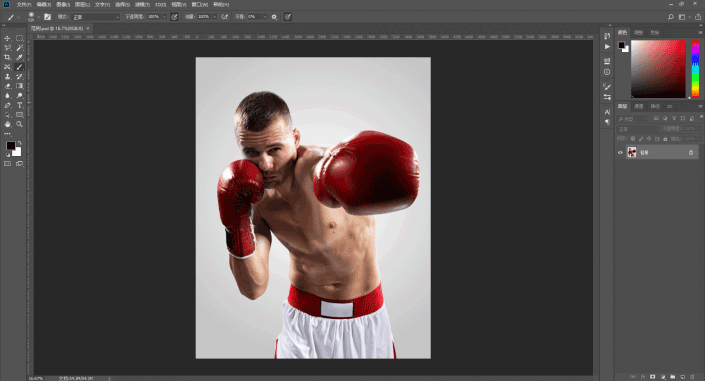The width and height of the screenshot is (705, 381).
Task: Toggle pressure for opacity button in options bar
Action: click(174, 17)
